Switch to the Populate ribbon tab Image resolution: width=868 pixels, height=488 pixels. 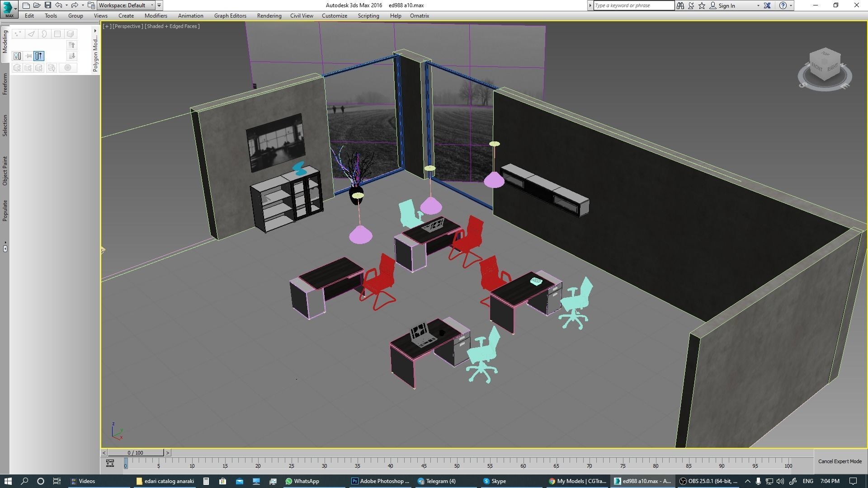pos(5,210)
